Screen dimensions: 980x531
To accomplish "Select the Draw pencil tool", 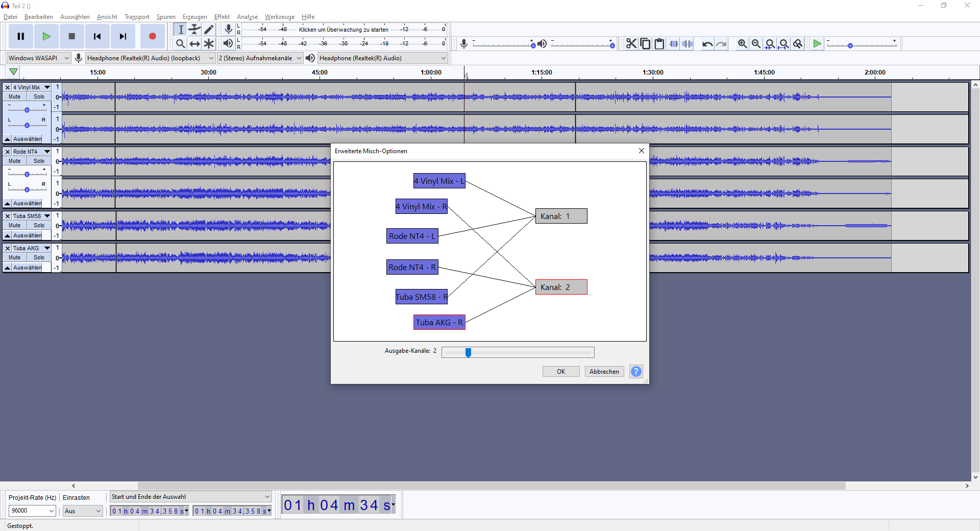I will coord(209,30).
